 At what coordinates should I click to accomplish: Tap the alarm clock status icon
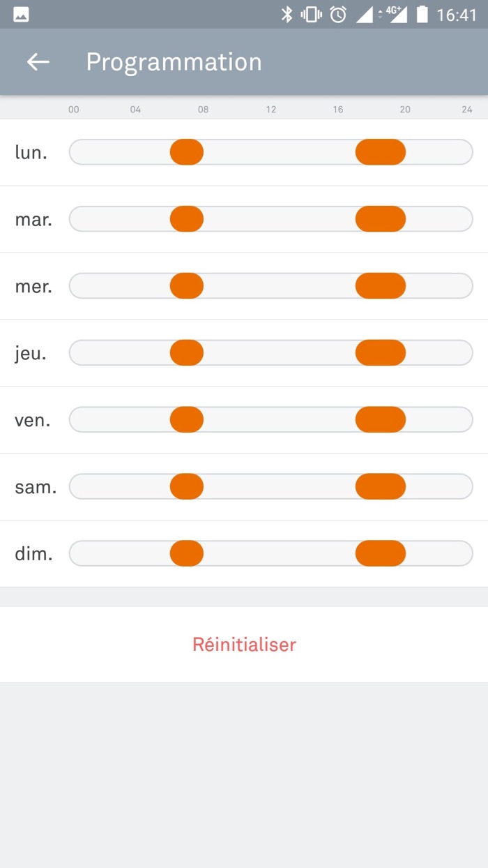coord(338,15)
